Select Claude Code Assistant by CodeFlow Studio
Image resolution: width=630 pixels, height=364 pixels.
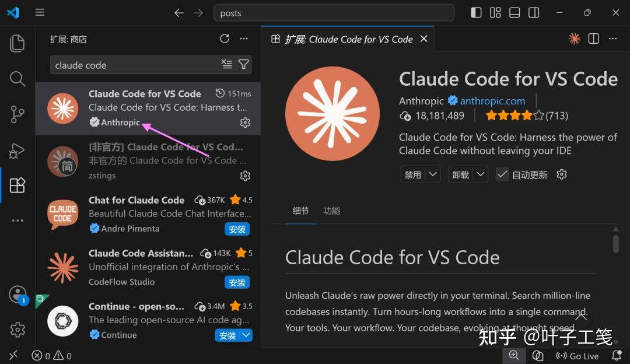pyautogui.click(x=148, y=267)
